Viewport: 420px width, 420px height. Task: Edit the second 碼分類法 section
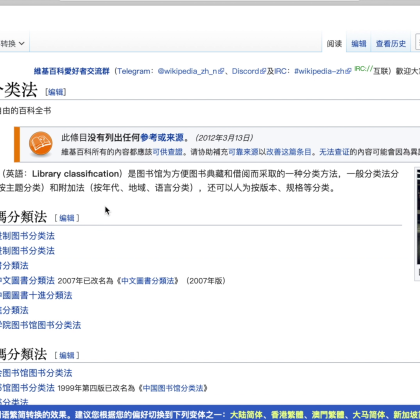(67, 355)
